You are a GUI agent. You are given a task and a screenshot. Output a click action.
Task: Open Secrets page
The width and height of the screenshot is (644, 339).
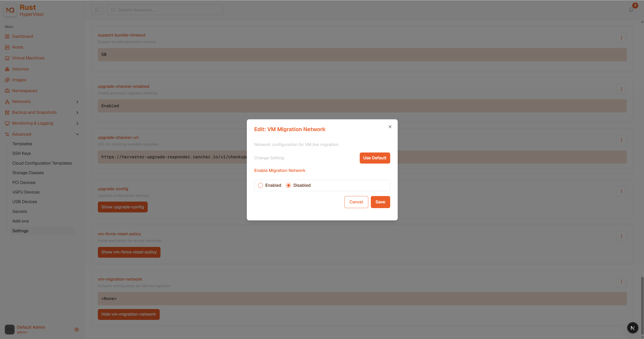[x=20, y=211]
